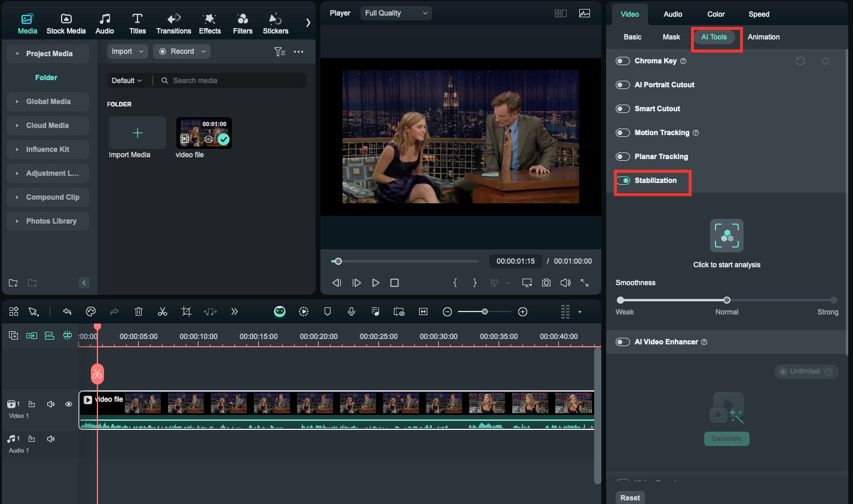Click the Stop button in player

pos(395,283)
